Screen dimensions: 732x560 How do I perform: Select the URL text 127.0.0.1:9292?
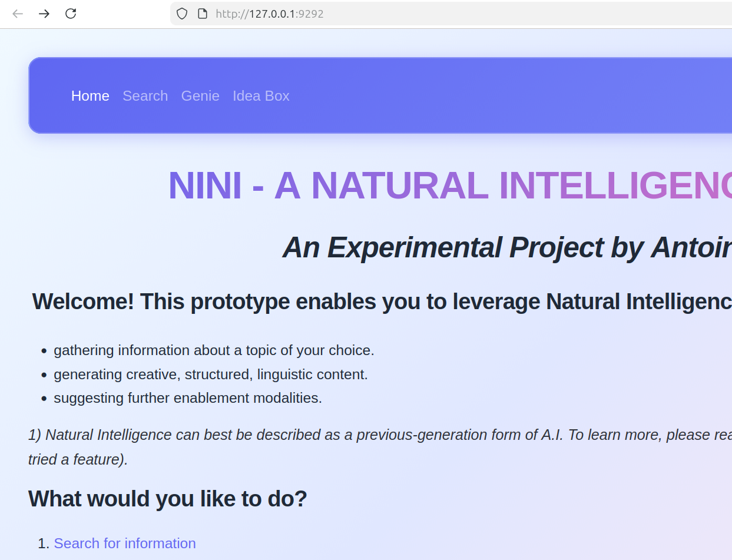click(269, 14)
